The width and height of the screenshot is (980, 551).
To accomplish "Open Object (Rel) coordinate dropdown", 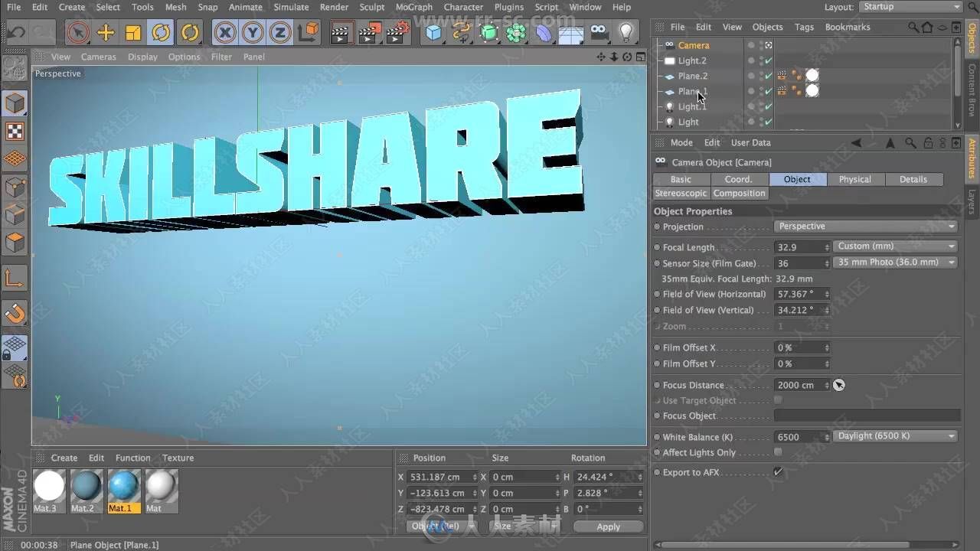I will click(x=441, y=527).
